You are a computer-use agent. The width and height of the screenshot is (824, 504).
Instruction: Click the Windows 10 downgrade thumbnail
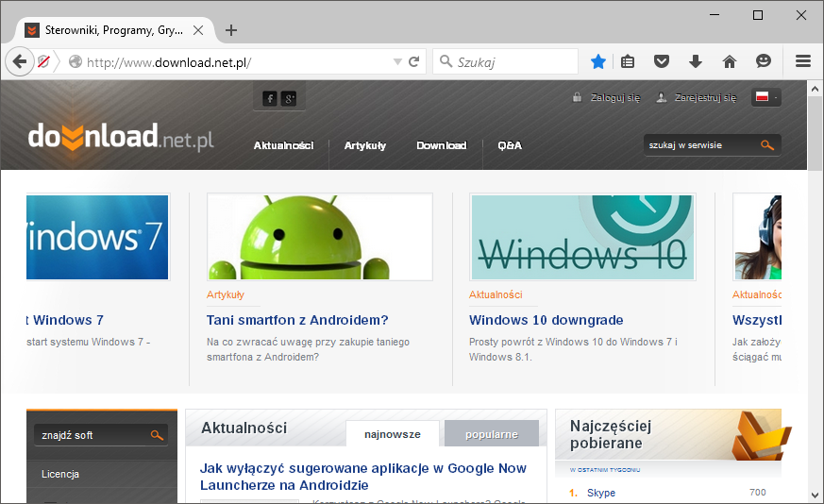582,237
